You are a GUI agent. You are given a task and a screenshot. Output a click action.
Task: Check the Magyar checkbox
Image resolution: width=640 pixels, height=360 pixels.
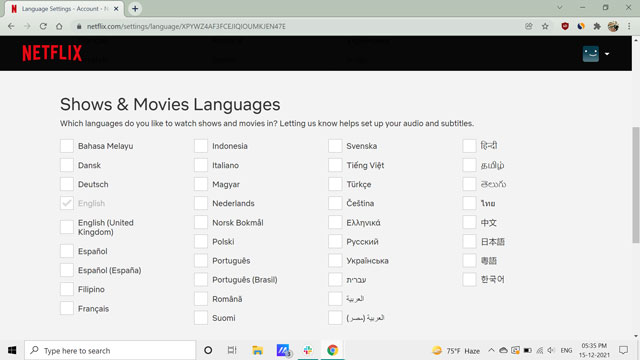pyautogui.click(x=201, y=184)
